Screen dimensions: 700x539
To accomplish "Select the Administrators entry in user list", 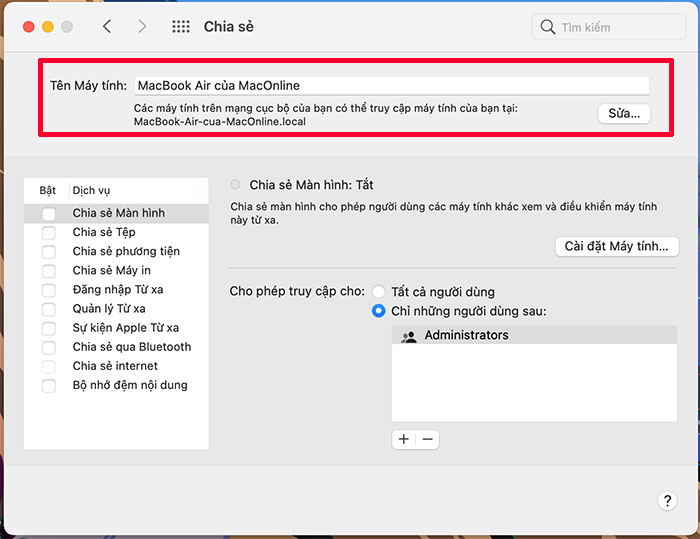I will [x=534, y=335].
